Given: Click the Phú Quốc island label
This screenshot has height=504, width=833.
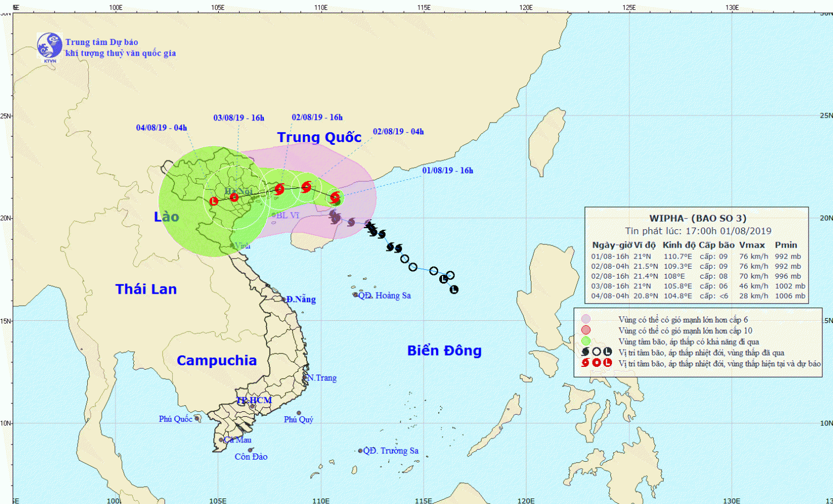Looking at the screenshot, I should [x=175, y=419].
